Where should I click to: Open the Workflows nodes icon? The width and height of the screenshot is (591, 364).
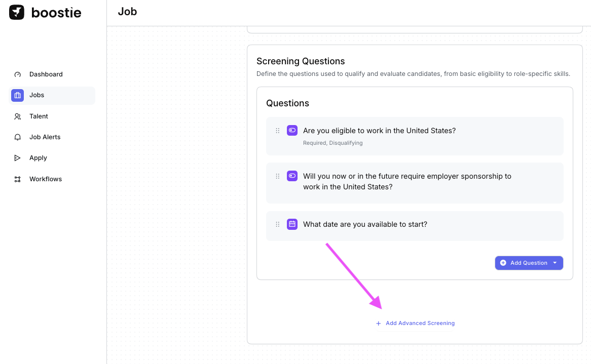tap(18, 179)
